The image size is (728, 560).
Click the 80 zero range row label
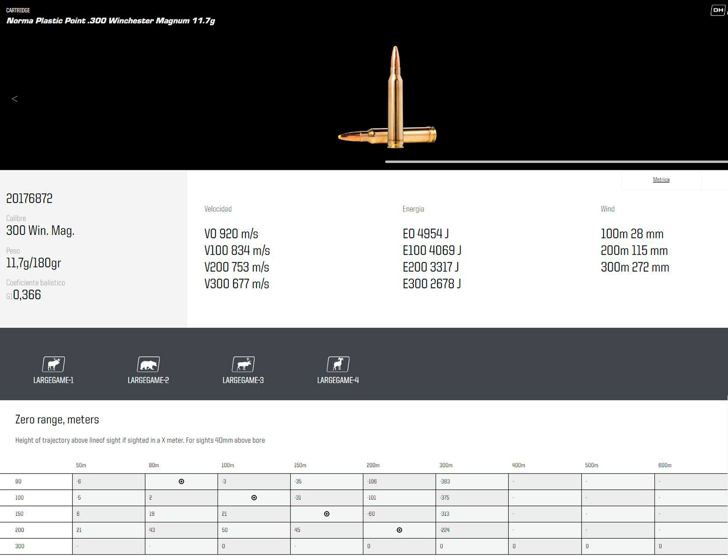point(18,481)
